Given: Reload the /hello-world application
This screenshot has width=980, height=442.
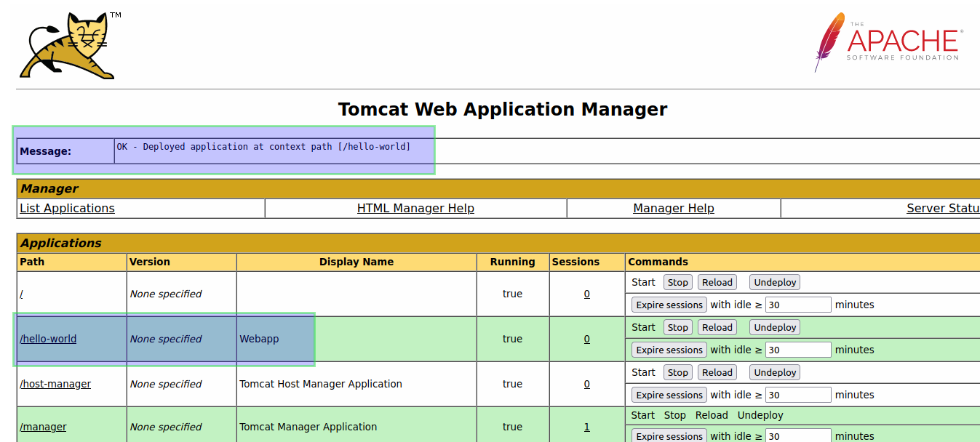Looking at the screenshot, I should click(x=717, y=327).
